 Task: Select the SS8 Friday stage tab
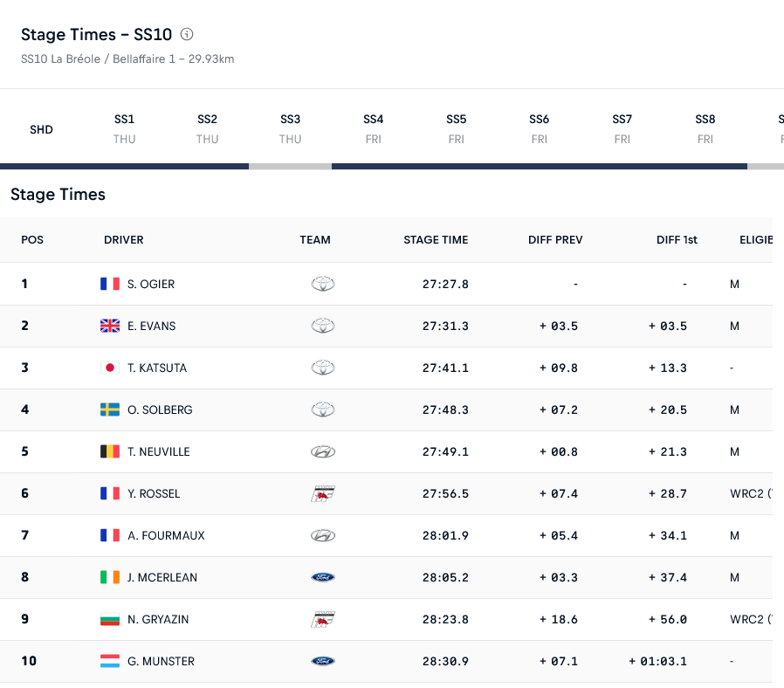point(705,128)
